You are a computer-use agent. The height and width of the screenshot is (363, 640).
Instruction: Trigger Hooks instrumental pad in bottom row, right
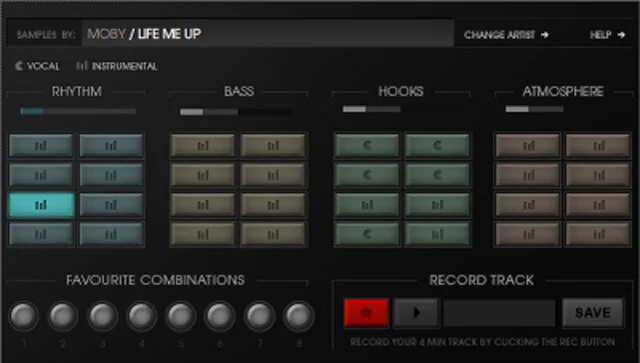437,234
